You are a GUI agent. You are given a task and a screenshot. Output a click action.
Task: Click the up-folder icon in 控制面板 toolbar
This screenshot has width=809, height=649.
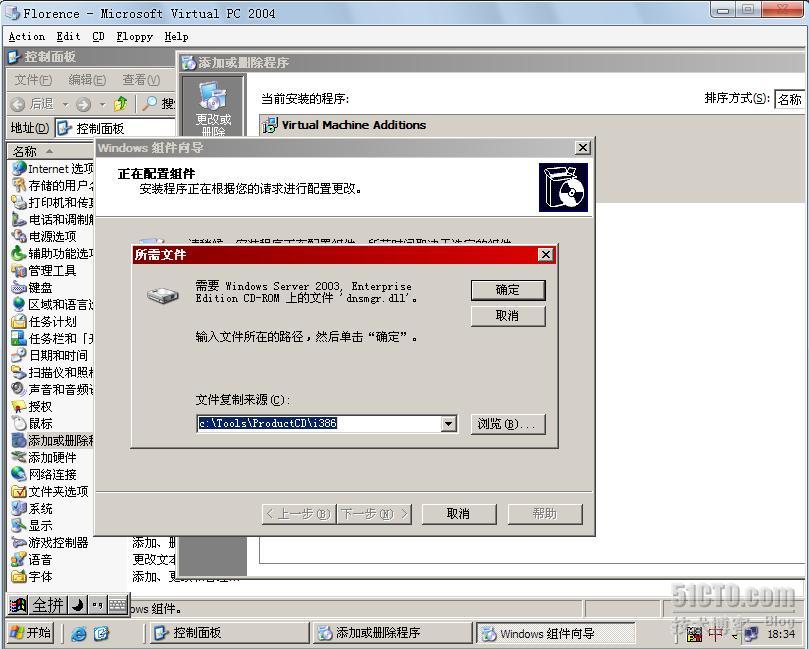point(120,104)
